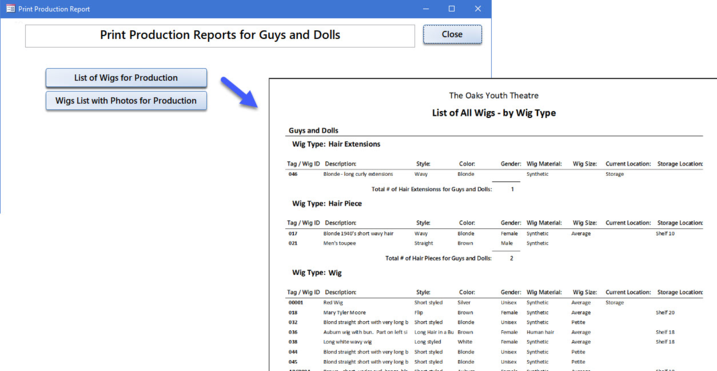The image size is (717, 371).
Task: Click the report title List of All Wigs
Action: click(x=494, y=113)
